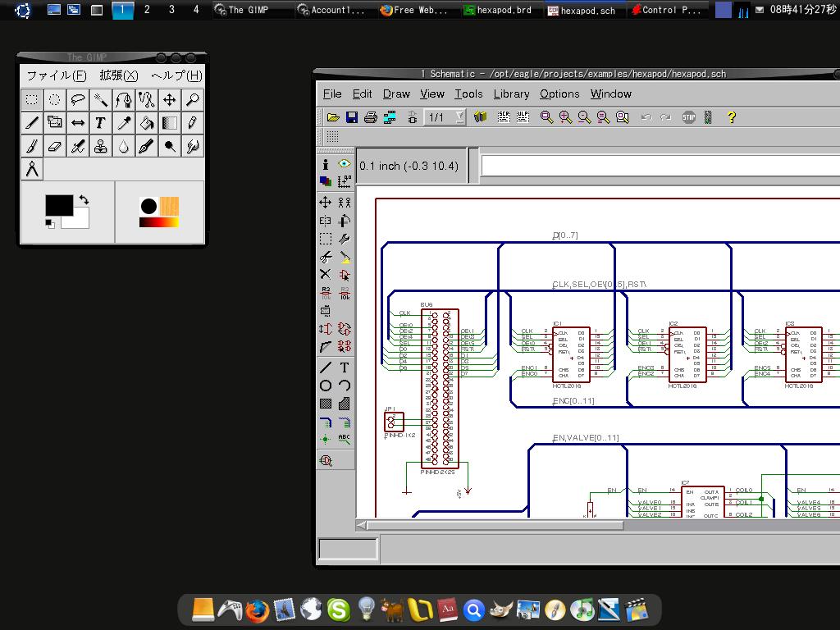
Task: Switch to workspace 3 in the pager
Action: 171,10
